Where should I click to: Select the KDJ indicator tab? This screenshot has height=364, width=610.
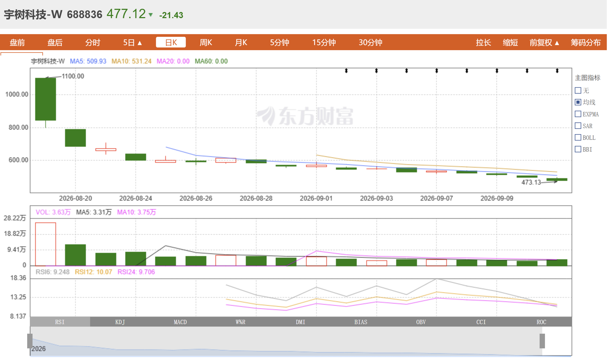tap(120, 322)
